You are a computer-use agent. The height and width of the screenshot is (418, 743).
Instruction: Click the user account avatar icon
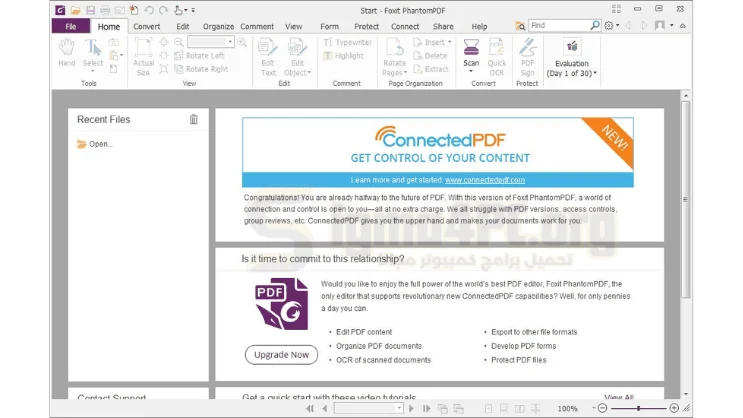pos(660,26)
